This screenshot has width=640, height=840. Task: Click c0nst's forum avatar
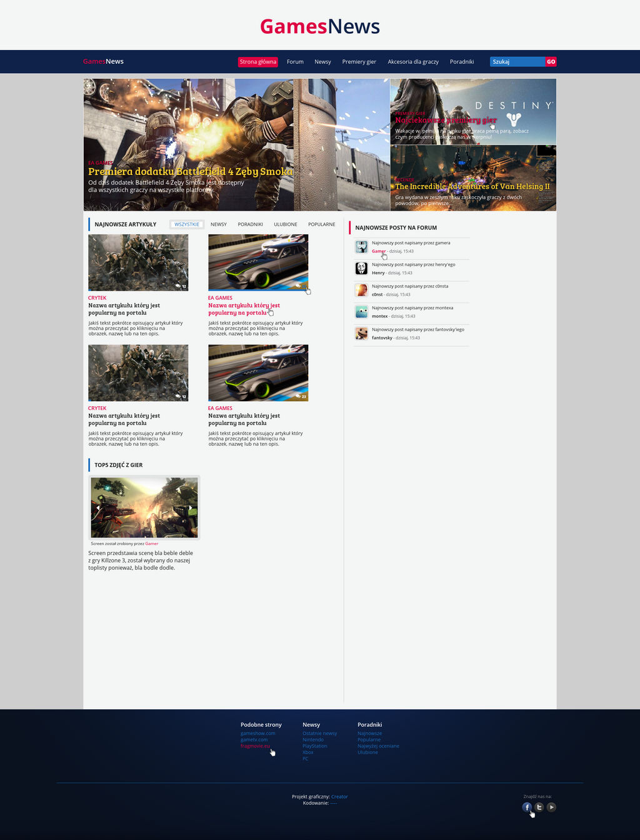(x=361, y=290)
